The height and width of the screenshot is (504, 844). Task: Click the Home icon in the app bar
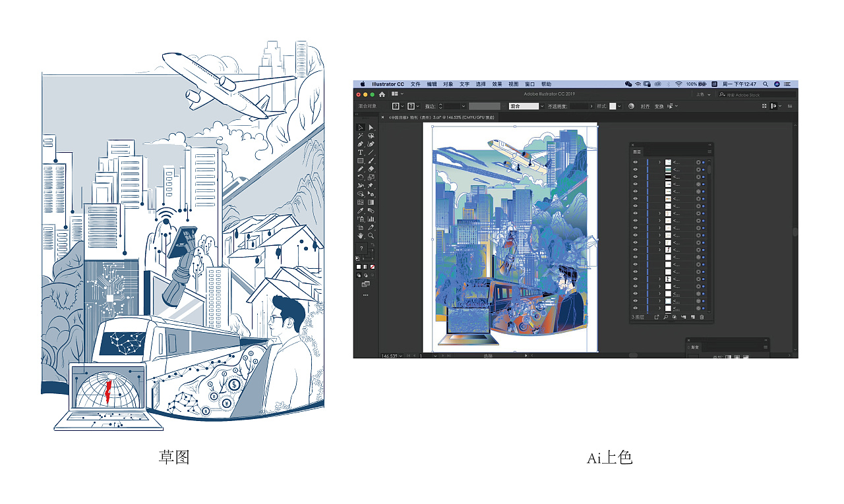[x=382, y=94]
